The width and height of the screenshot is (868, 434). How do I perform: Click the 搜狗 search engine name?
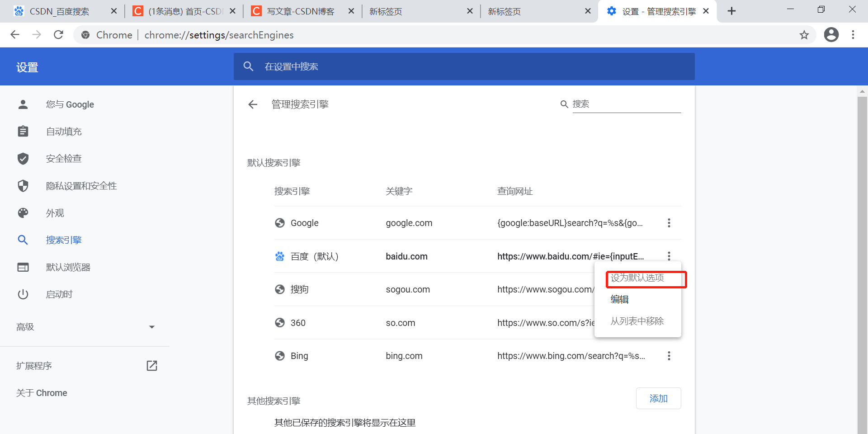(299, 289)
